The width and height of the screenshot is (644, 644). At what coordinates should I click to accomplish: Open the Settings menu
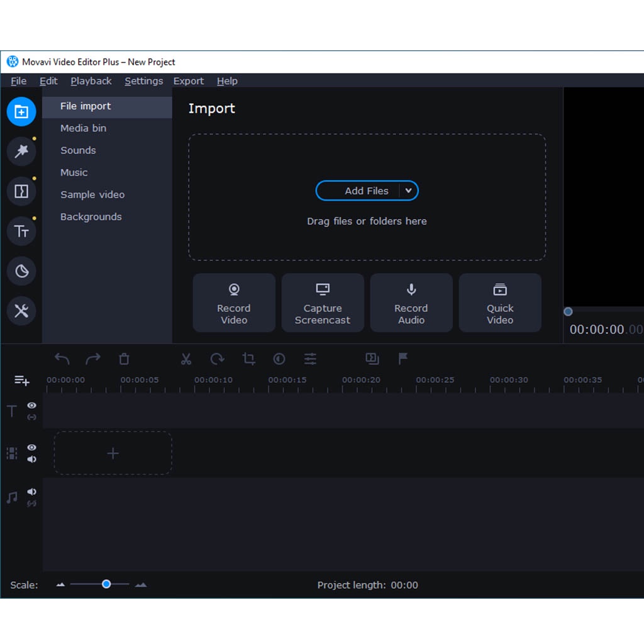coord(143,81)
